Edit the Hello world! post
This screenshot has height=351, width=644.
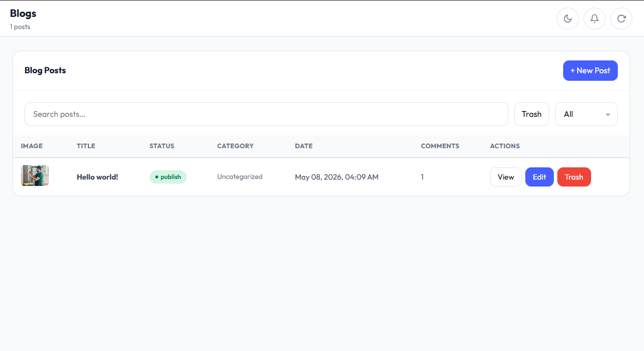(539, 177)
